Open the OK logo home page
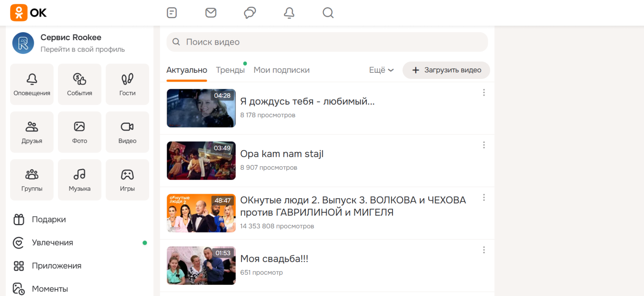This screenshot has height=296, width=644. (x=28, y=13)
